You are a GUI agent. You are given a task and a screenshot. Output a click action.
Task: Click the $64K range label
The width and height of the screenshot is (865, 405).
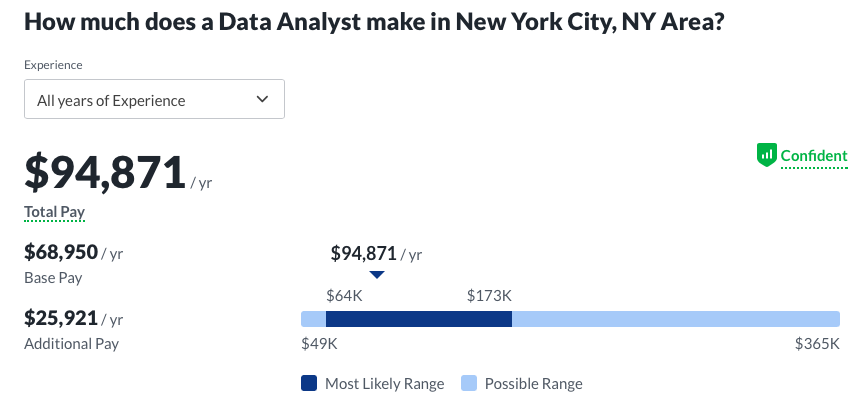343,296
